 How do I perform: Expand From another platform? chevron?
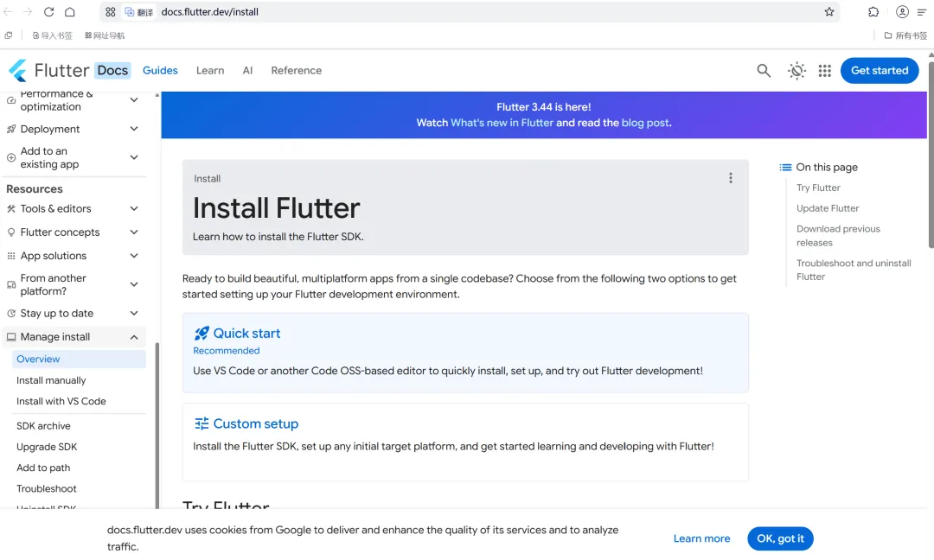(x=134, y=284)
